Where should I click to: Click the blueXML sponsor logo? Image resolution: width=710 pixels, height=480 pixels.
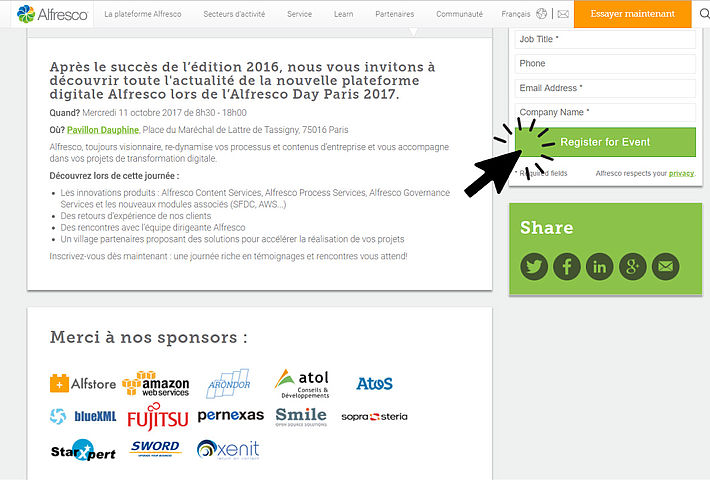[x=83, y=416]
